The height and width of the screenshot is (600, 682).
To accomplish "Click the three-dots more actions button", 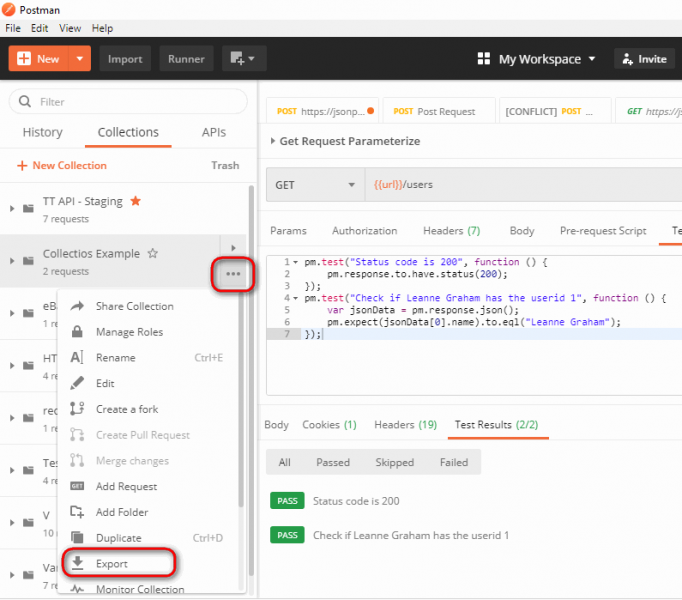I will click(233, 273).
